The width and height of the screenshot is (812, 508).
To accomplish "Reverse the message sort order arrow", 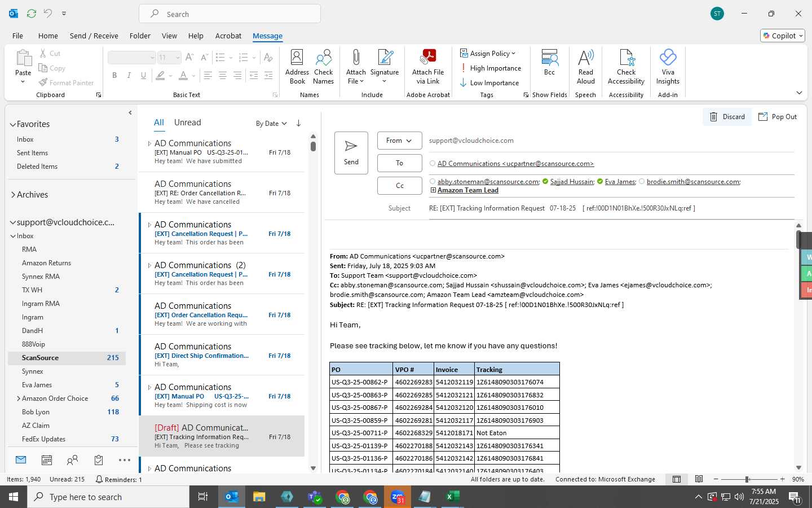I will 298,123.
